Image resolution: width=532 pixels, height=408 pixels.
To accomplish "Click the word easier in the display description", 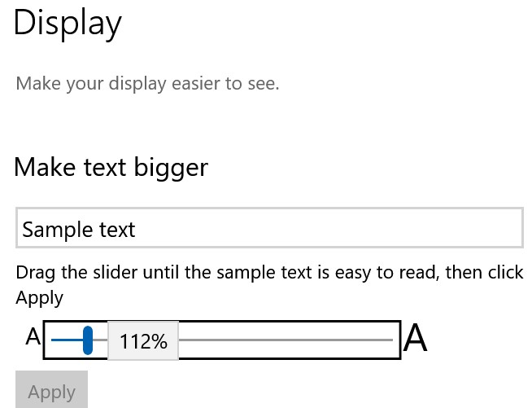I will pyautogui.click(x=196, y=83).
